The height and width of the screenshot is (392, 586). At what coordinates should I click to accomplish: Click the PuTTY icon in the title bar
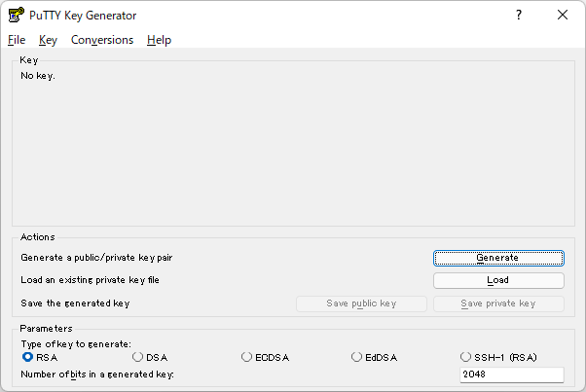(17, 15)
